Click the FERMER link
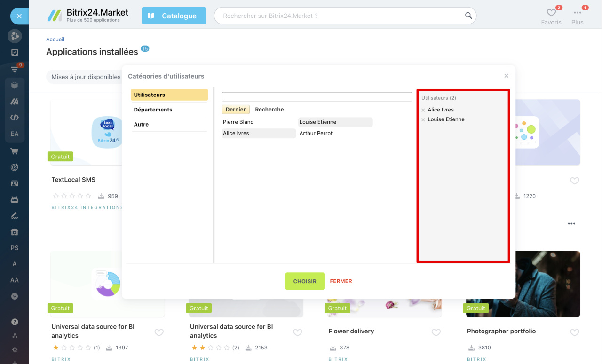Image resolution: width=602 pixels, height=364 pixels. 341,281
